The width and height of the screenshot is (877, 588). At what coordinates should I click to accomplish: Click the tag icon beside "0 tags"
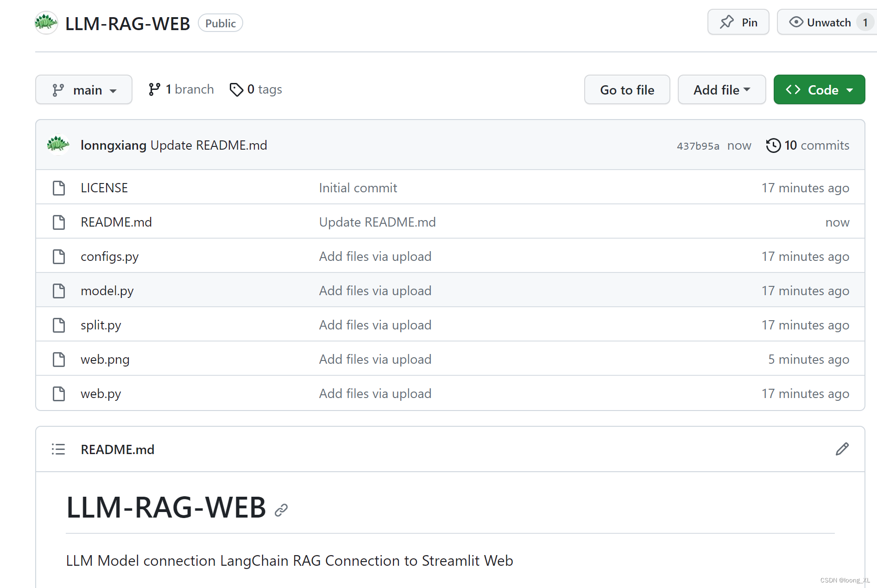(x=237, y=89)
